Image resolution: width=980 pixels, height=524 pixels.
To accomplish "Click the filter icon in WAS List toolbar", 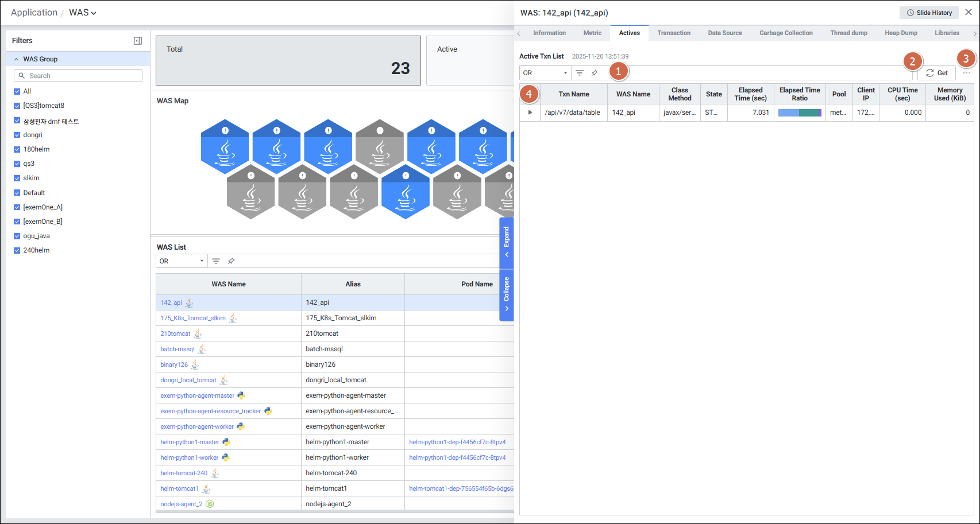I will point(216,261).
